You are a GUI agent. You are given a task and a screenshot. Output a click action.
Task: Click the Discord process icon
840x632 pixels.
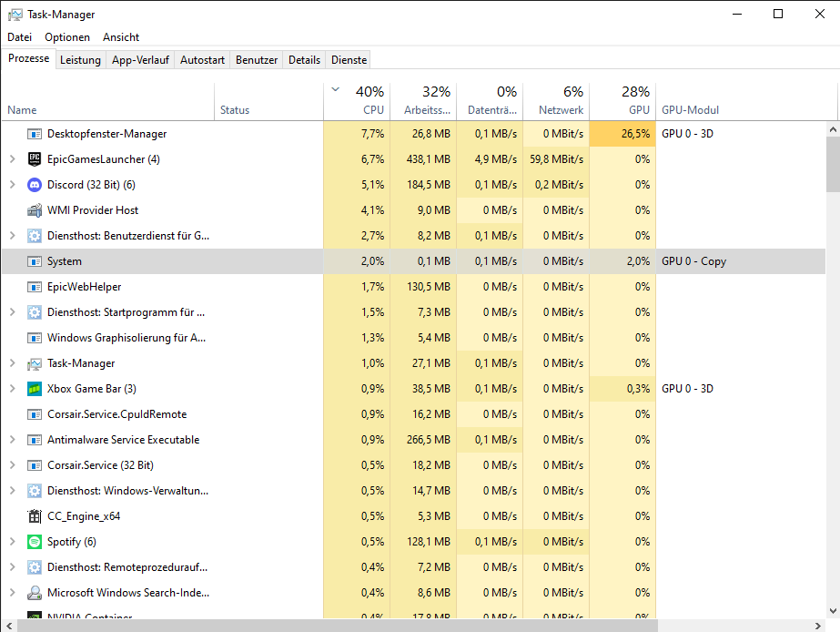(35, 185)
